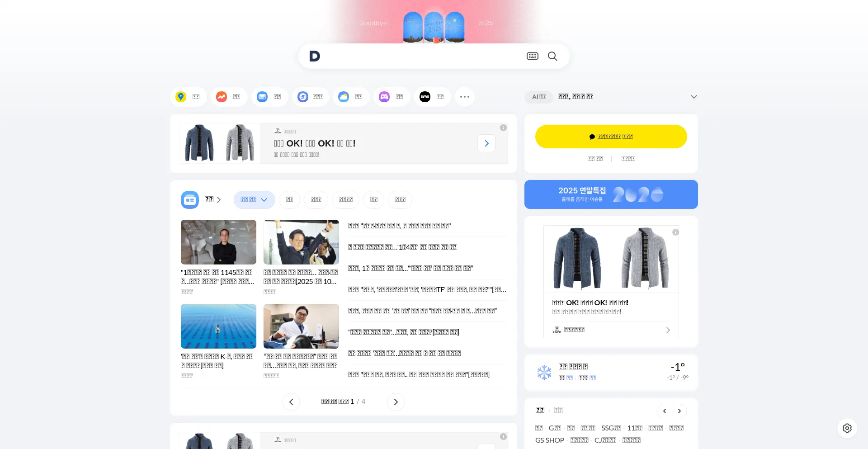
Task: Expand the AI briefing panel chevron
Action: [694, 96]
